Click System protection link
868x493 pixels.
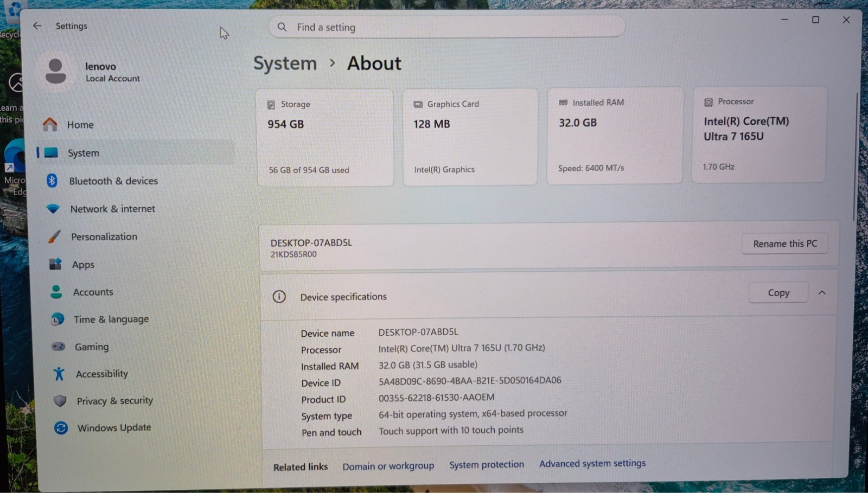(x=487, y=464)
